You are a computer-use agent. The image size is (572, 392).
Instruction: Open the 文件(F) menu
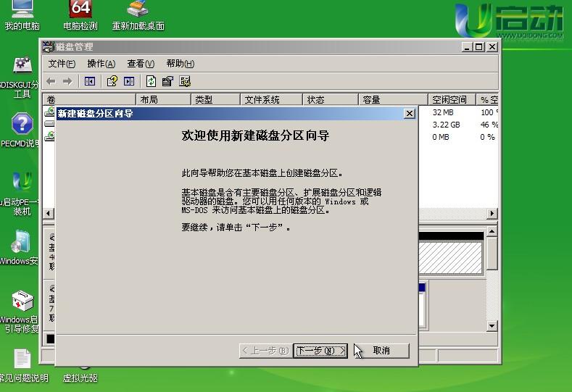coord(62,64)
